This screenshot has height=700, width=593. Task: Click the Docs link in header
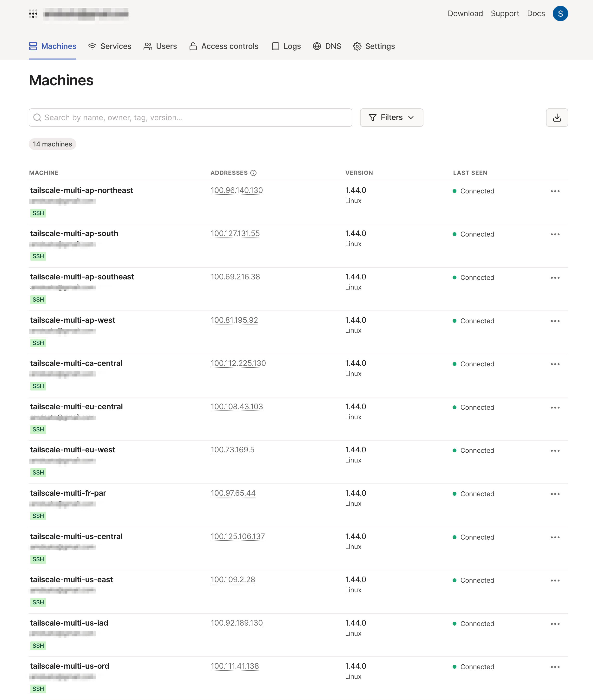pyautogui.click(x=535, y=14)
